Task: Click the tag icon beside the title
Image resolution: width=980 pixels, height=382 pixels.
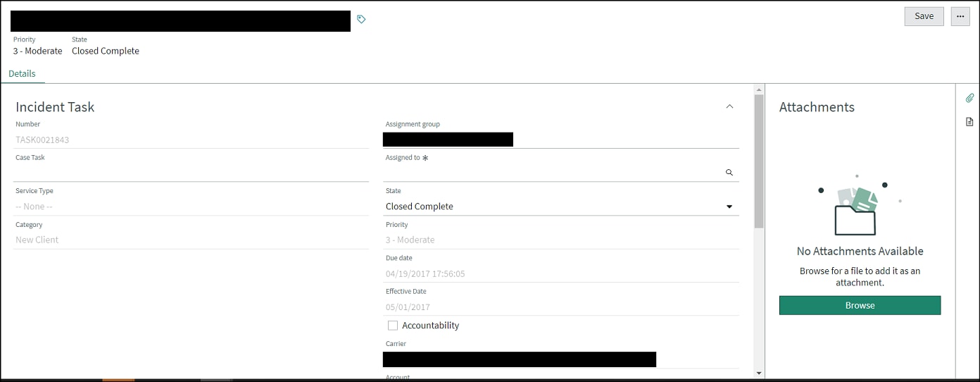Action: pyautogui.click(x=361, y=19)
